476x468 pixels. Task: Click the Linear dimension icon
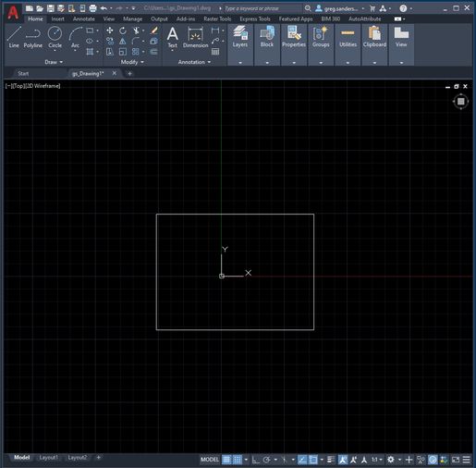click(215, 31)
